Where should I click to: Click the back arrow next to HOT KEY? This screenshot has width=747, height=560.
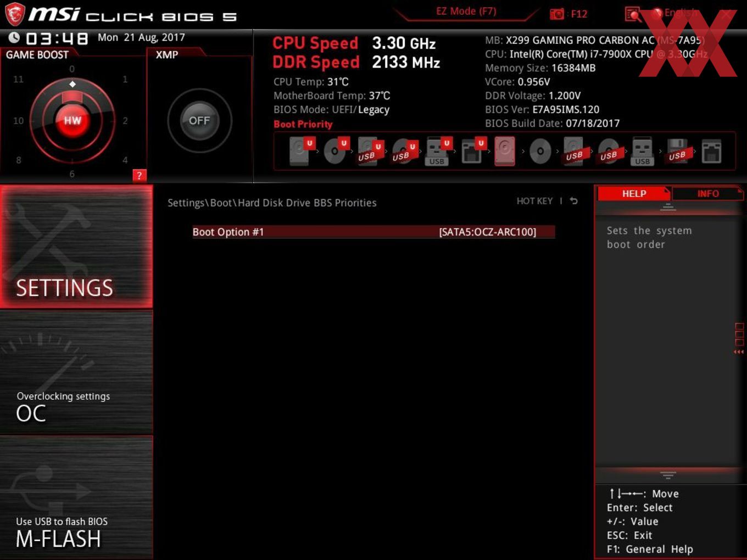573,201
